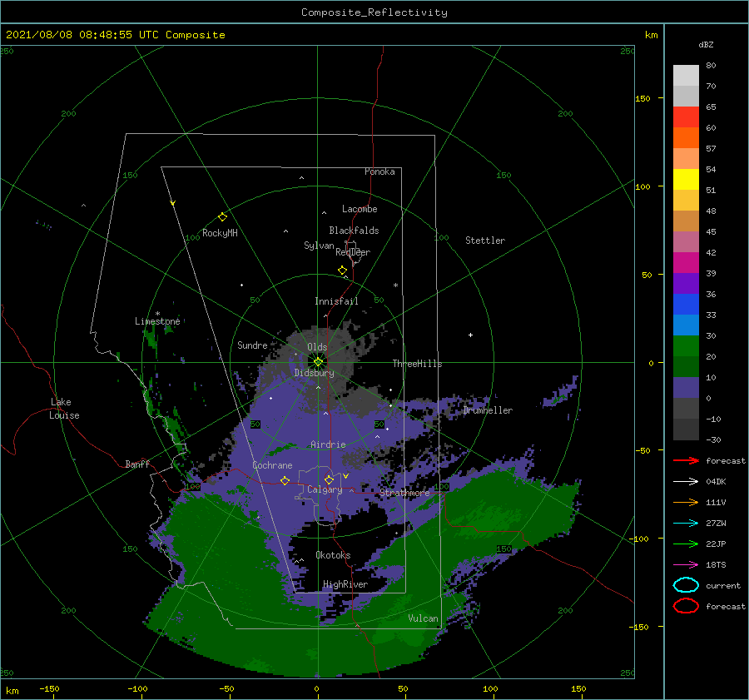Viewport: 749px width, 700px height.
Task: Select the 65 dBZ red color swatch
Action: (x=686, y=117)
